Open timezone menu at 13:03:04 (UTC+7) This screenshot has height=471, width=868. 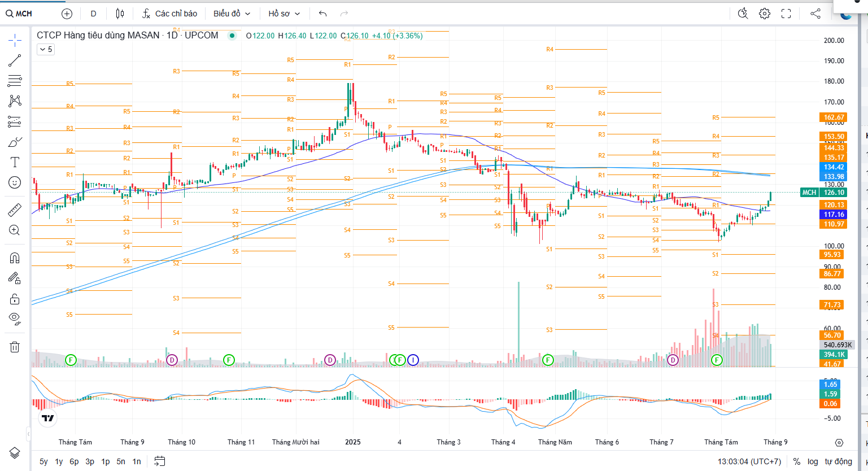point(749,461)
